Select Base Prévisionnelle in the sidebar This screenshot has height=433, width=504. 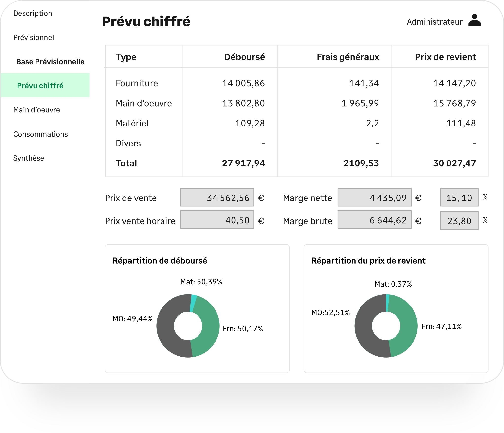pyautogui.click(x=50, y=62)
